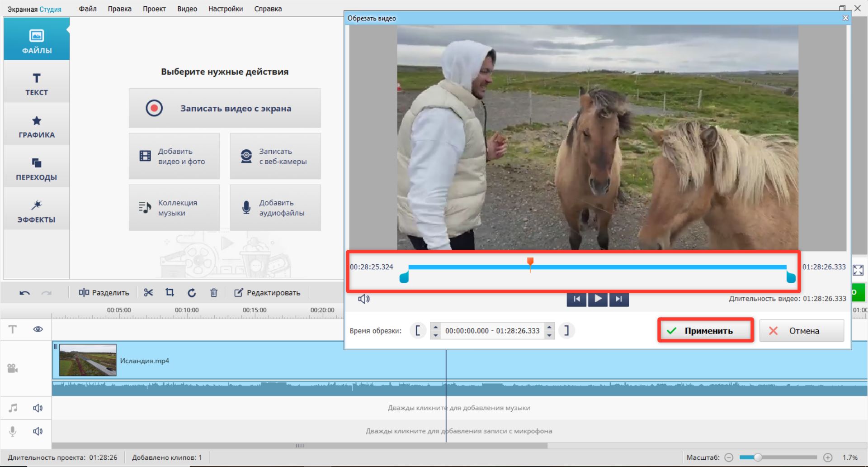This screenshot has height=467, width=868.
Task: Set trim start with left bracket icon
Action: point(418,331)
